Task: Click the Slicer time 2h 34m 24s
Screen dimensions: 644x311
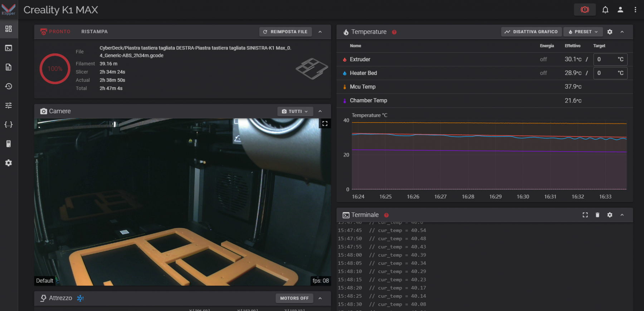Action: [x=112, y=72]
